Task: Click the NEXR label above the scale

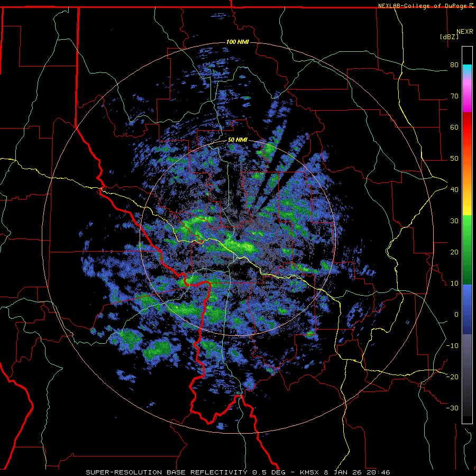Action: pyautogui.click(x=465, y=32)
